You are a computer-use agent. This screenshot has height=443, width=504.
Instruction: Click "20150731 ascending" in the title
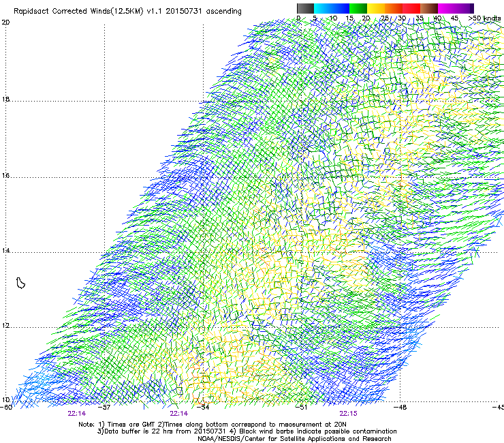tap(204, 11)
